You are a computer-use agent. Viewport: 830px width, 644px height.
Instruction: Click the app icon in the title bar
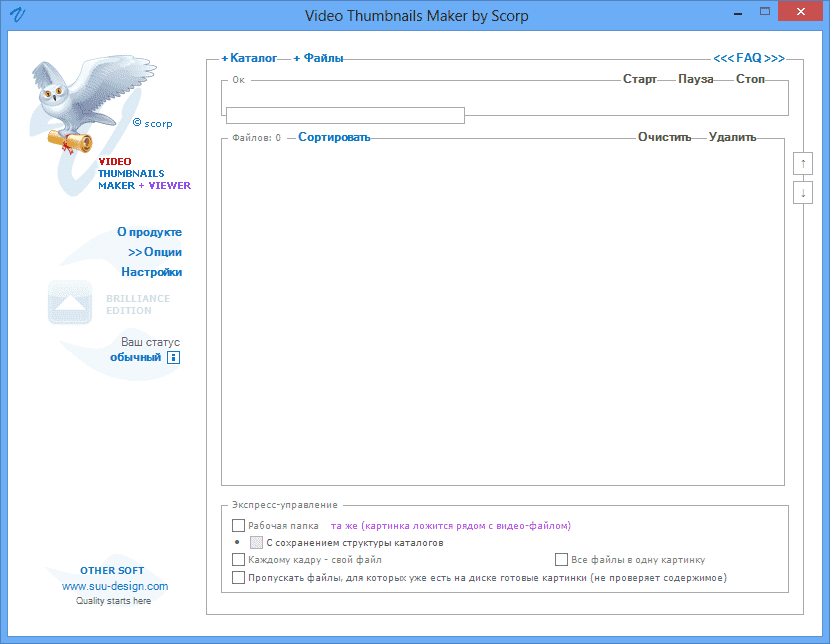click(x=17, y=16)
